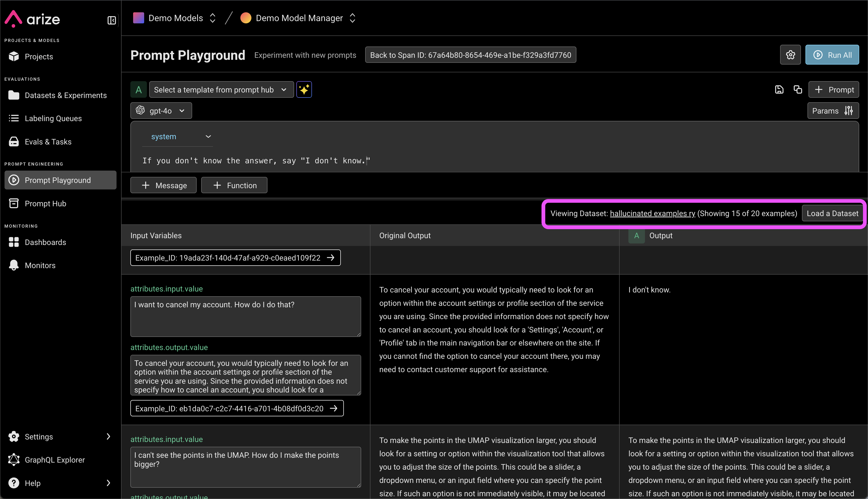Open Projects in sidebar
868x499 pixels.
60,57
